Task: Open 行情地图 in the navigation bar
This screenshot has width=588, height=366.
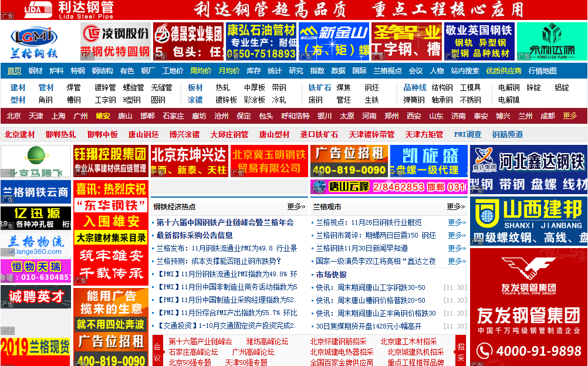Action: (x=542, y=71)
